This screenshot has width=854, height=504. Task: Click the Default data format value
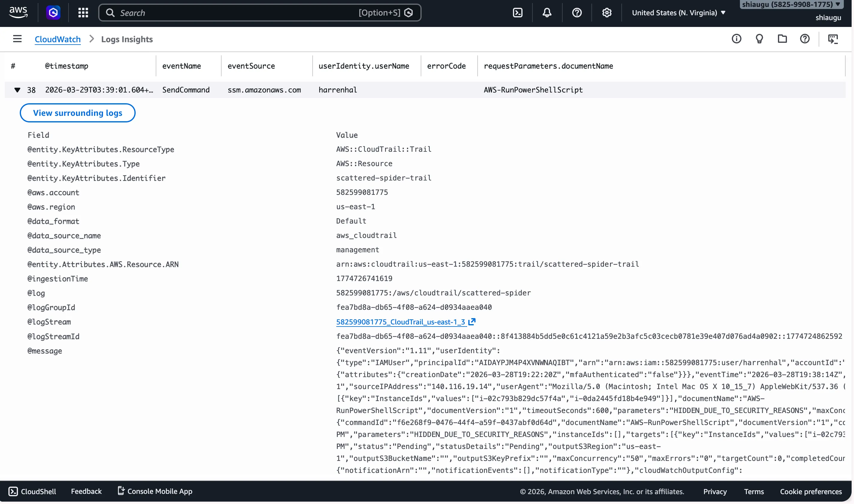[351, 221]
